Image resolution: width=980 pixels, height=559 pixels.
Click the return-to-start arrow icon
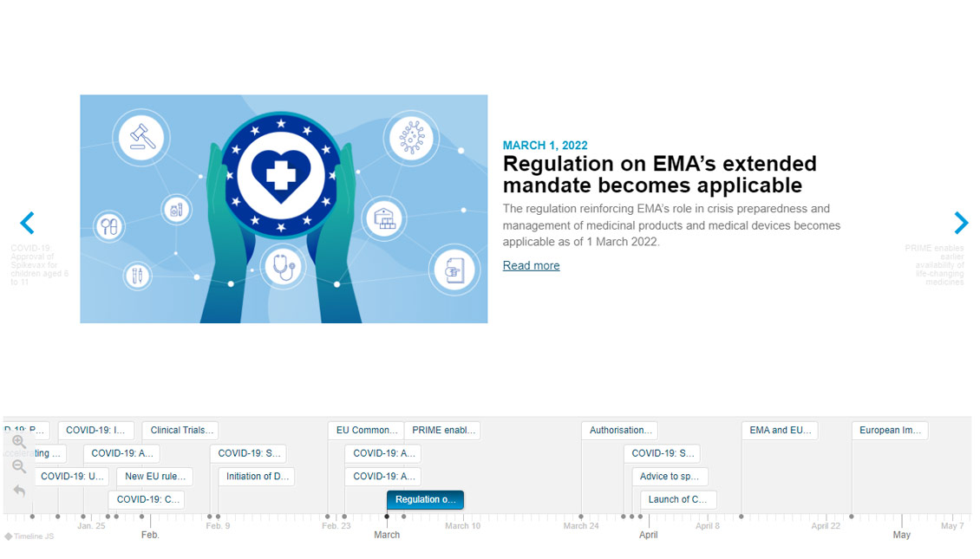19,491
